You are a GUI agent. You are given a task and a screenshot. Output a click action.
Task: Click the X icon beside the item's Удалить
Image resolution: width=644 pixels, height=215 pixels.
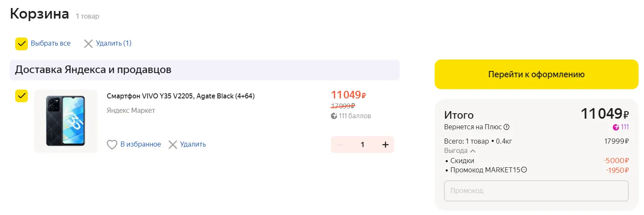pyautogui.click(x=173, y=144)
